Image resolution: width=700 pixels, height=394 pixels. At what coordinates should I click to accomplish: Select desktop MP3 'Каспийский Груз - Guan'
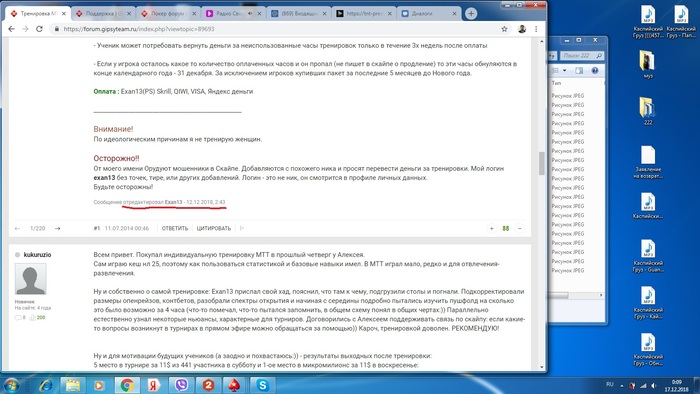pyautogui.click(x=648, y=256)
